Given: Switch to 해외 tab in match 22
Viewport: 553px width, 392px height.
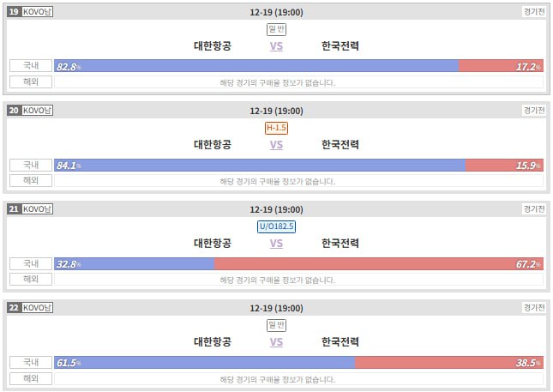Looking at the screenshot, I should (x=31, y=378).
